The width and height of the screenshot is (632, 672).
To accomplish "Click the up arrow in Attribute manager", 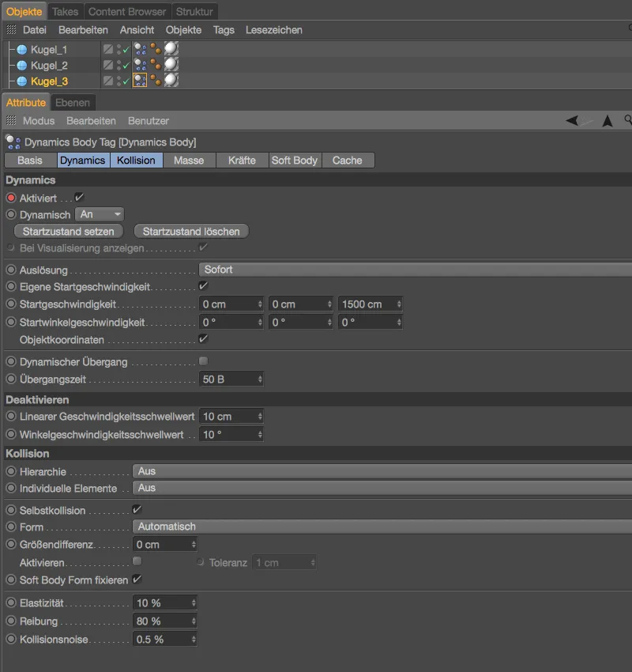I will 608,121.
